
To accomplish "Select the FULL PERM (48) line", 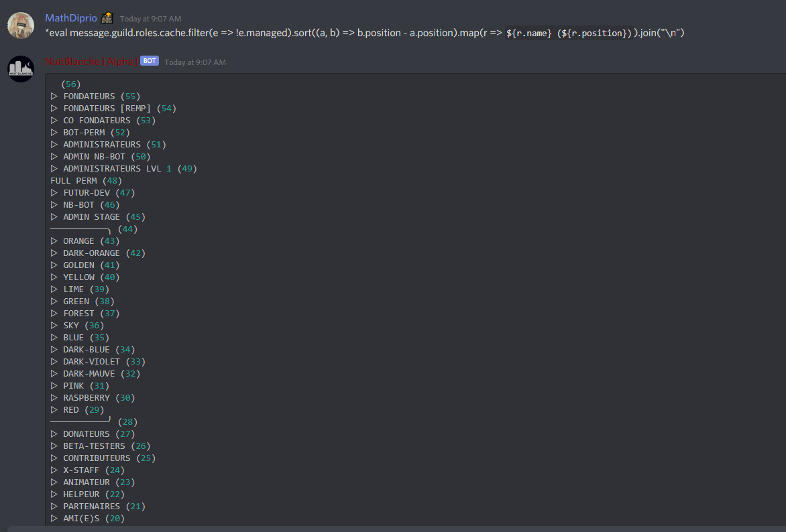I will point(87,181).
